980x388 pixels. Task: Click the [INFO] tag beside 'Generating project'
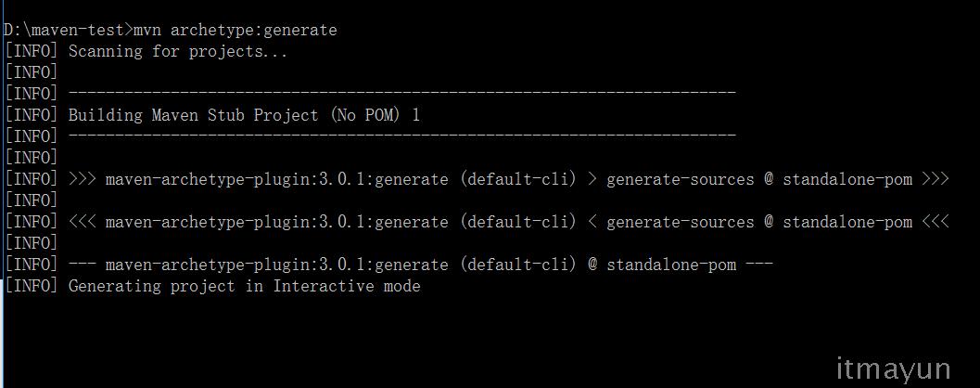(31, 287)
